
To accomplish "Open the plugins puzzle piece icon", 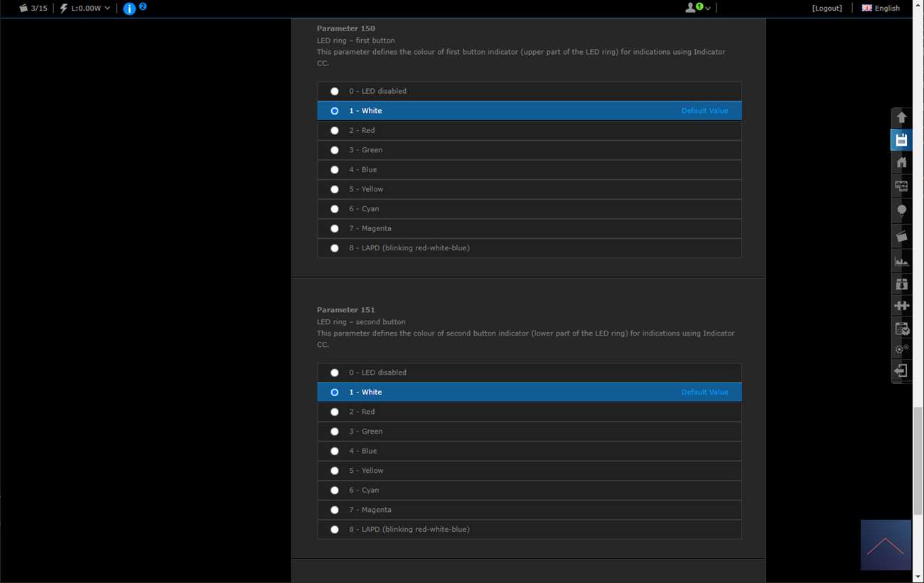I will pos(901,306).
